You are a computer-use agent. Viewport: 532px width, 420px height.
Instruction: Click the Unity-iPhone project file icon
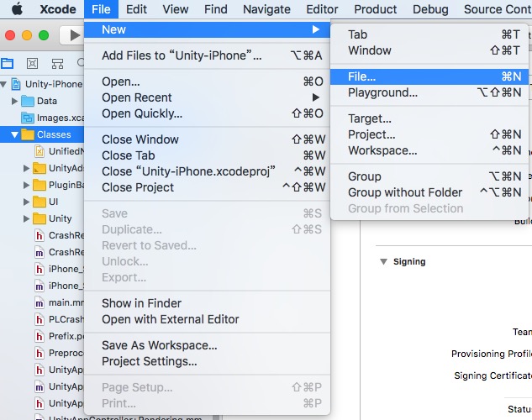click(16, 84)
